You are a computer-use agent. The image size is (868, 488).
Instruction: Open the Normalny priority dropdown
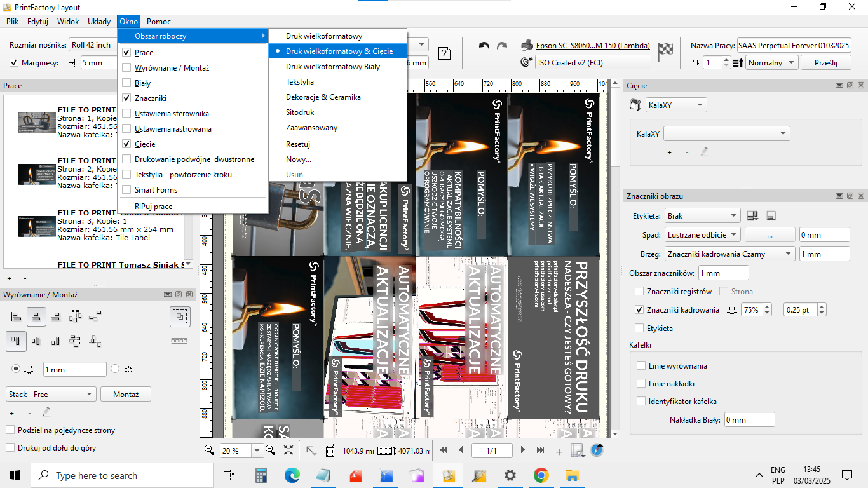click(x=772, y=63)
